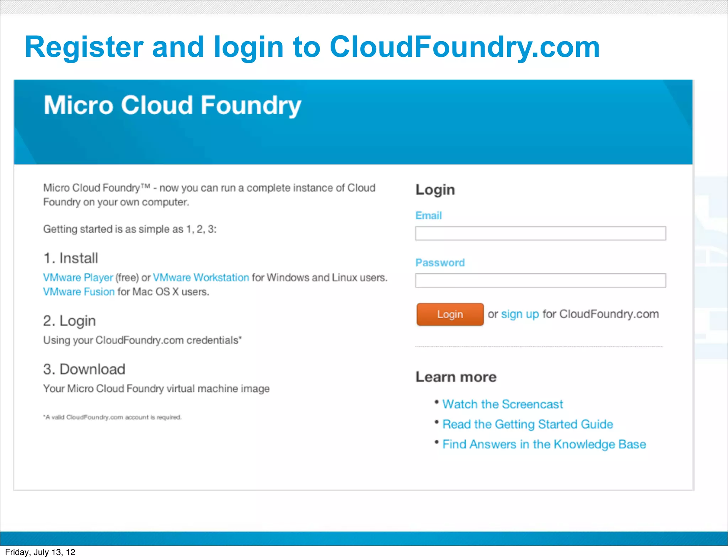Screen dimensions: 728x560
Task: Click the 'Friday, July 13, 12' date text
Action: pyautogui.click(x=40, y=552)
